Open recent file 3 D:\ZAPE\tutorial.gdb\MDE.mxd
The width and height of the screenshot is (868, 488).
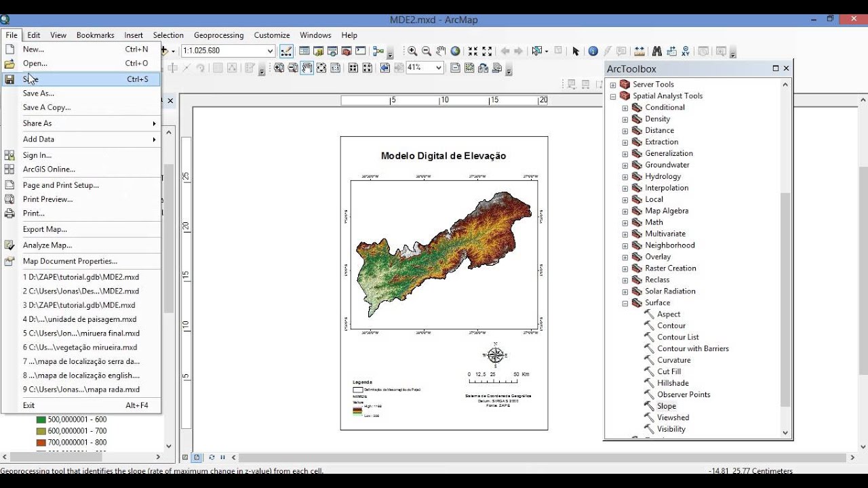(x=81, y=305)
